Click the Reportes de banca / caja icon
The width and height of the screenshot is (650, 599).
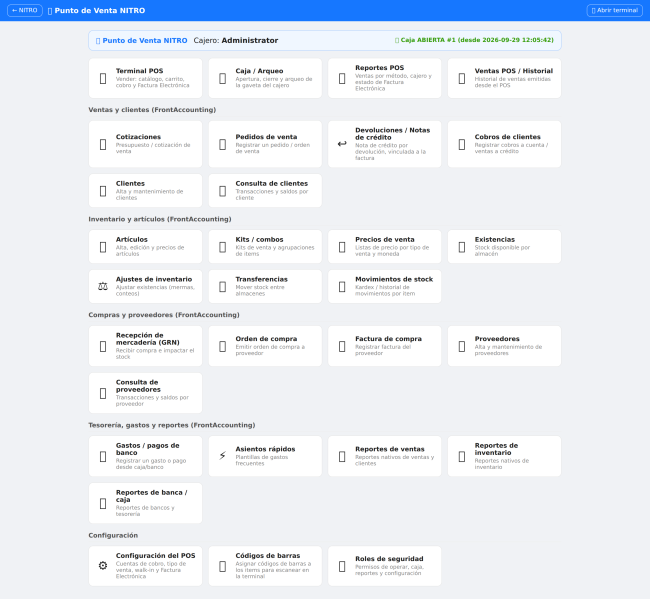[103, 503]
